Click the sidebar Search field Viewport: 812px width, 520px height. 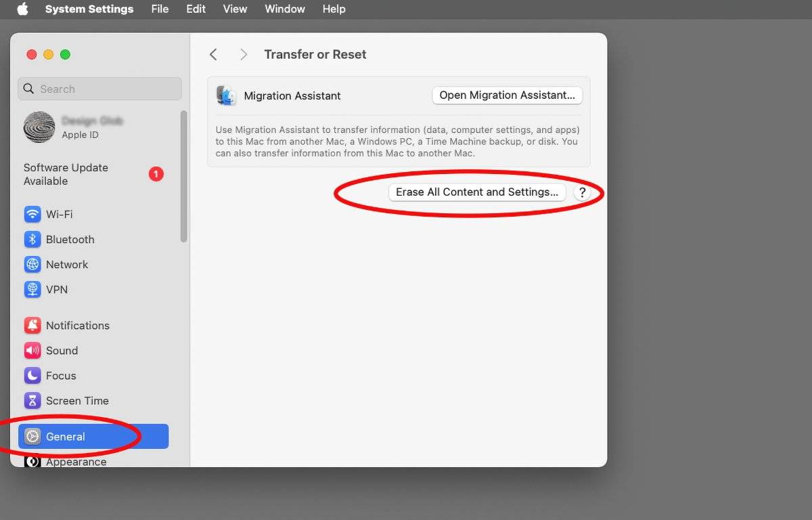(100, 89)
